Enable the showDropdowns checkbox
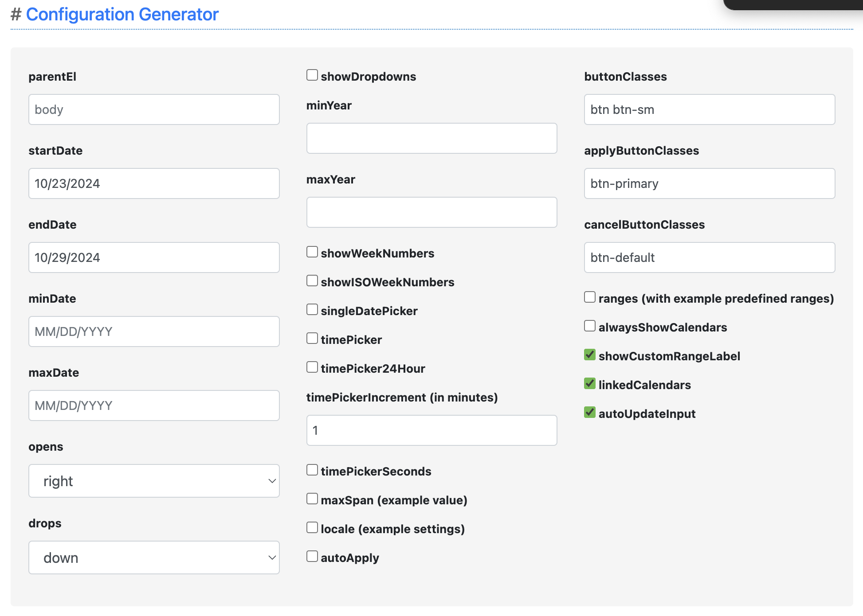The width and height of the screenshot is (863, 616). 312,75
